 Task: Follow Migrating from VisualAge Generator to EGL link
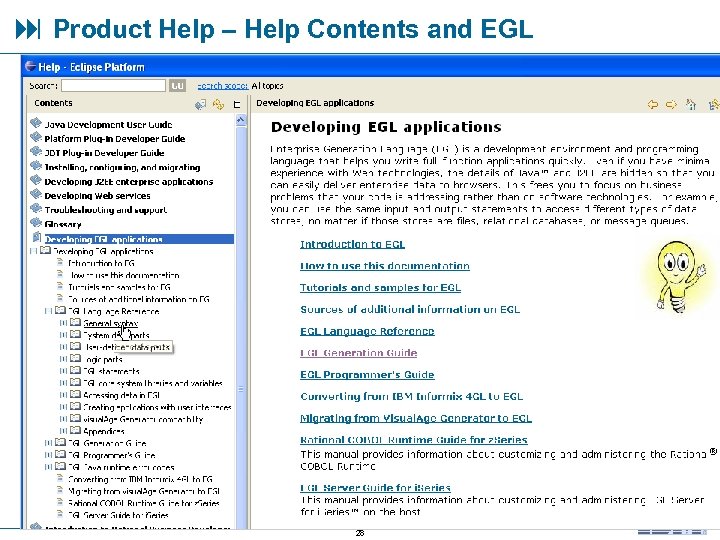(416, 418)
